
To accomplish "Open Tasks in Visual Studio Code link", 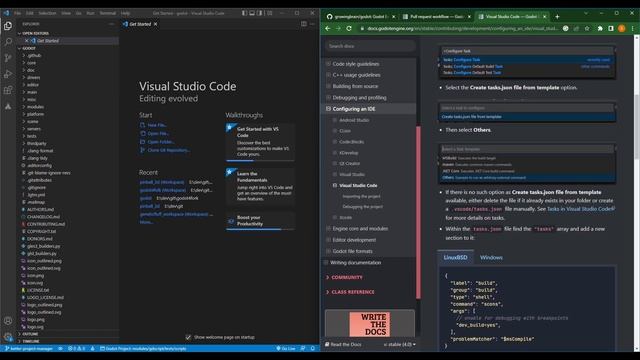I will tap(581, 209).
